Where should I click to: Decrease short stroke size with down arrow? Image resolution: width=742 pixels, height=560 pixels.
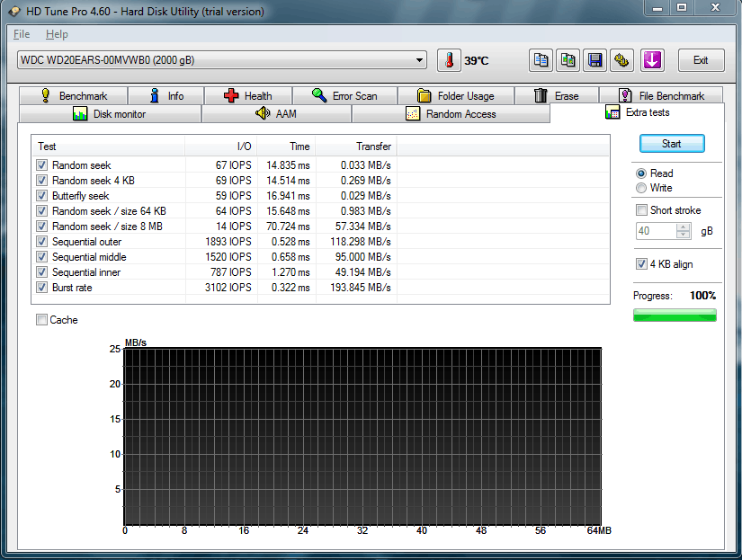pos(684,236)
